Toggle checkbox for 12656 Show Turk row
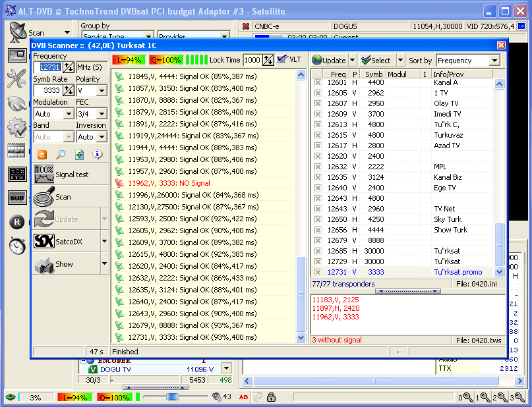This screenshot has width=532, height=407. tap(318, 230)
